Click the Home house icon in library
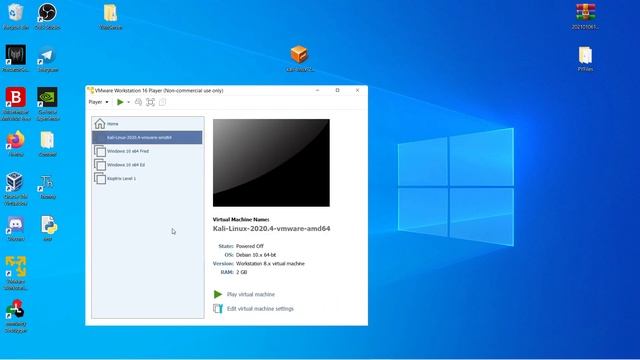 pyautogui.click(x=100, y=123)
